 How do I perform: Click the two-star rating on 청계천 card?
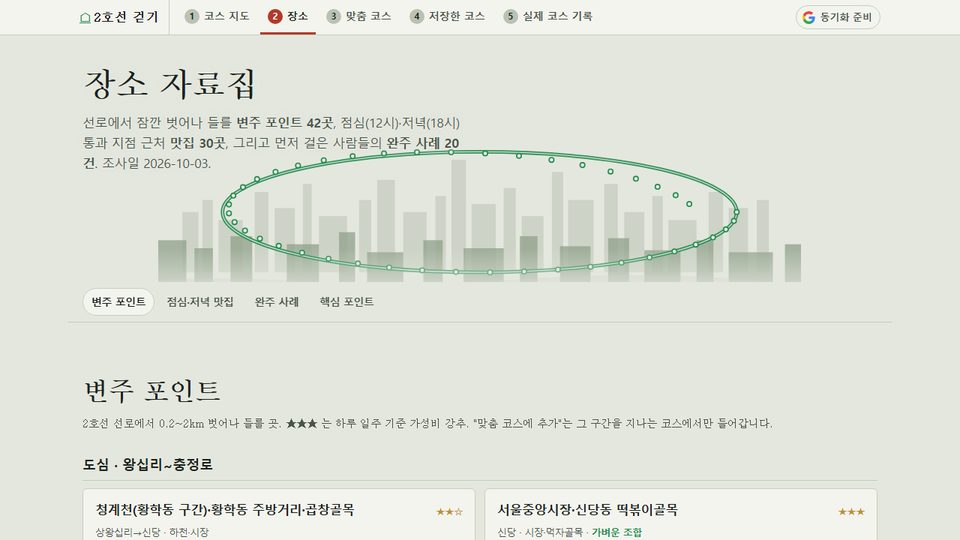click(x=449, y=511)
